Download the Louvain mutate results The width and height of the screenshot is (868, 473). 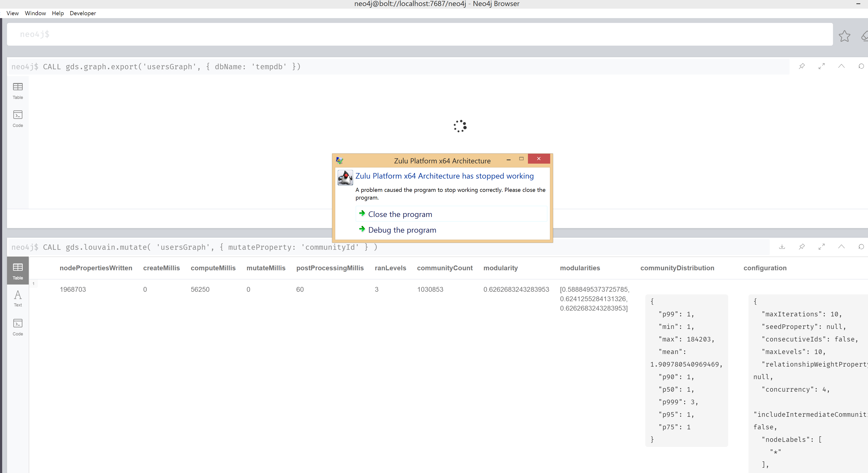(783, 247)
